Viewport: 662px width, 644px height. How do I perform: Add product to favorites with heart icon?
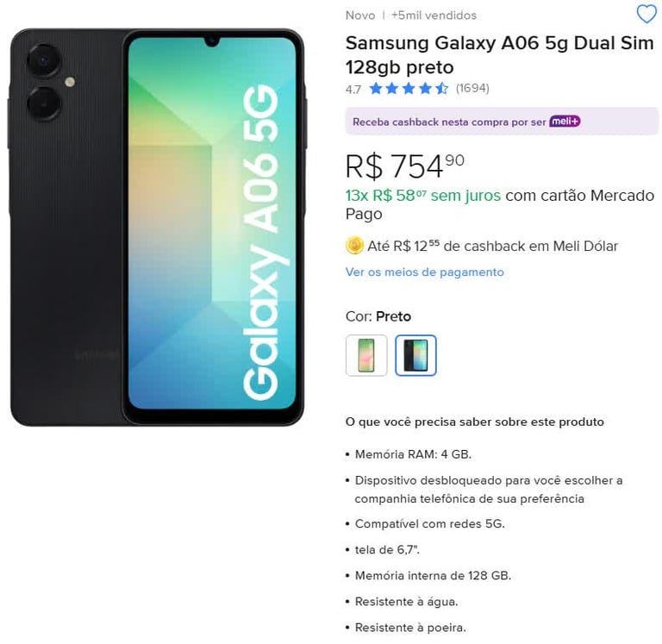click(646, 15)
